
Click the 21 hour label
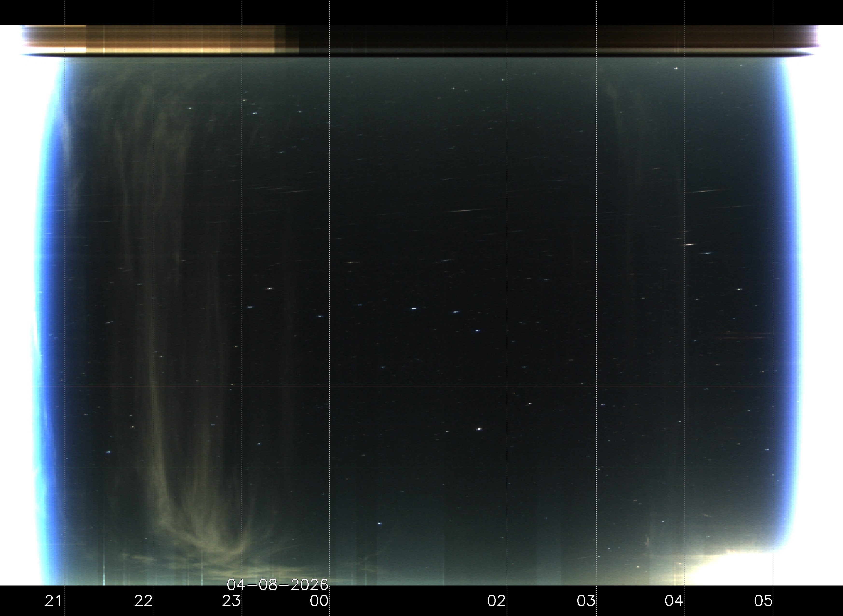pos(53,601)
